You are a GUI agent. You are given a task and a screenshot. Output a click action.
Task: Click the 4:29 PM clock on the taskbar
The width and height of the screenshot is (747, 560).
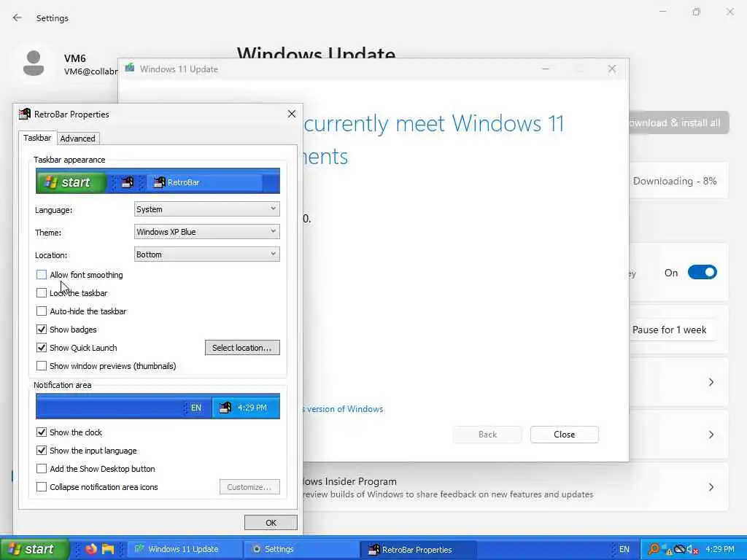[x=720, y=549]
